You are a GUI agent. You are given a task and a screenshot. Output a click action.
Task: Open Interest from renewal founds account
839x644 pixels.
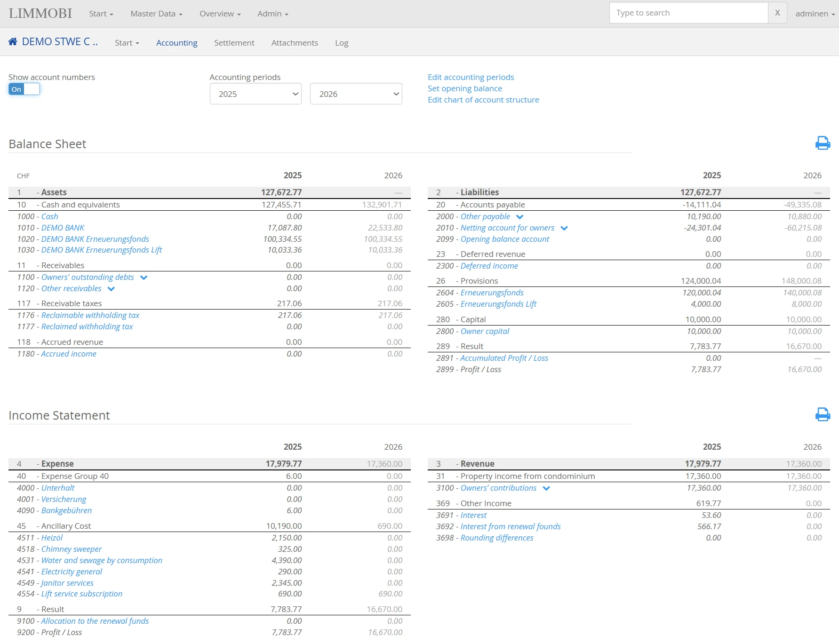(x=511, y=526)
